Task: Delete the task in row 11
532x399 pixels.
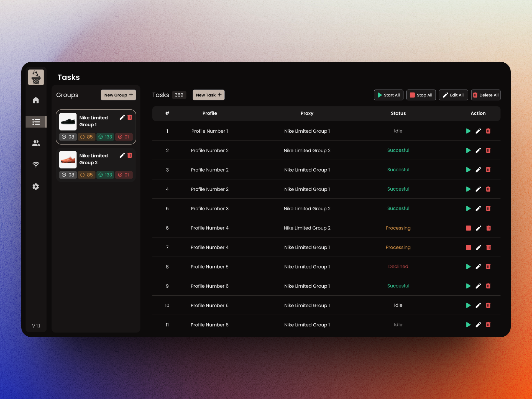Action: tap(488, 325)
